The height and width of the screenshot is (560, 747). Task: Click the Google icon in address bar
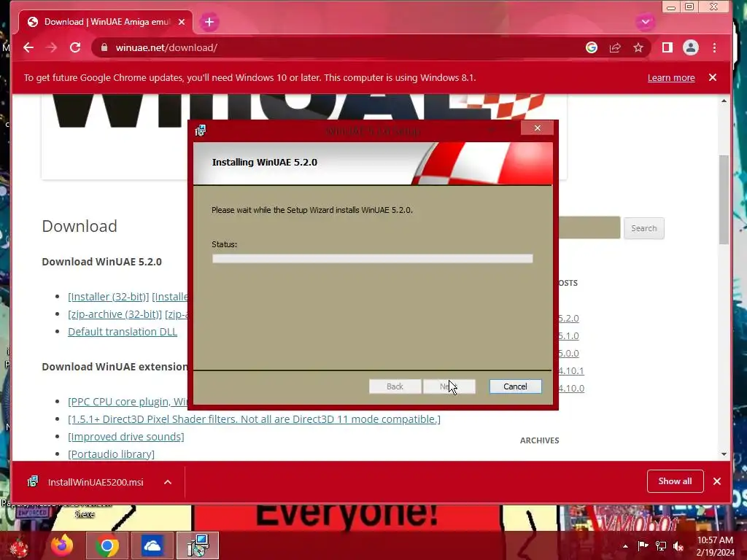591,47
